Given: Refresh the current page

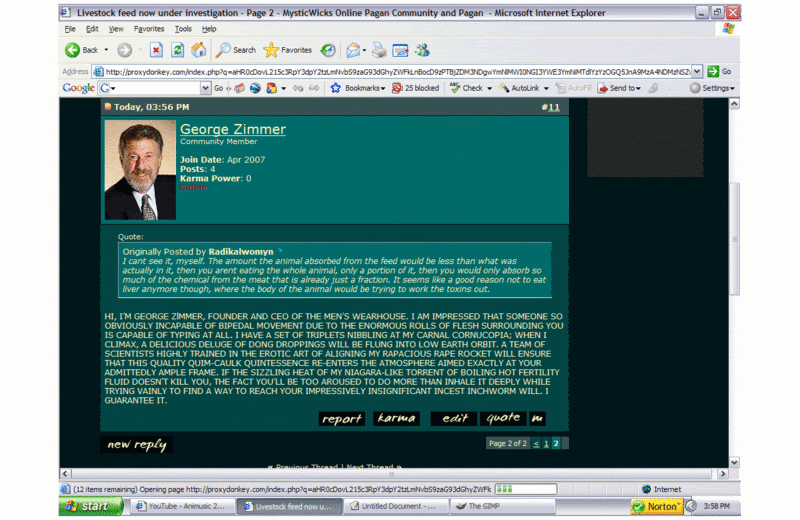Looking at the screenshot, I should pos(177,50).
